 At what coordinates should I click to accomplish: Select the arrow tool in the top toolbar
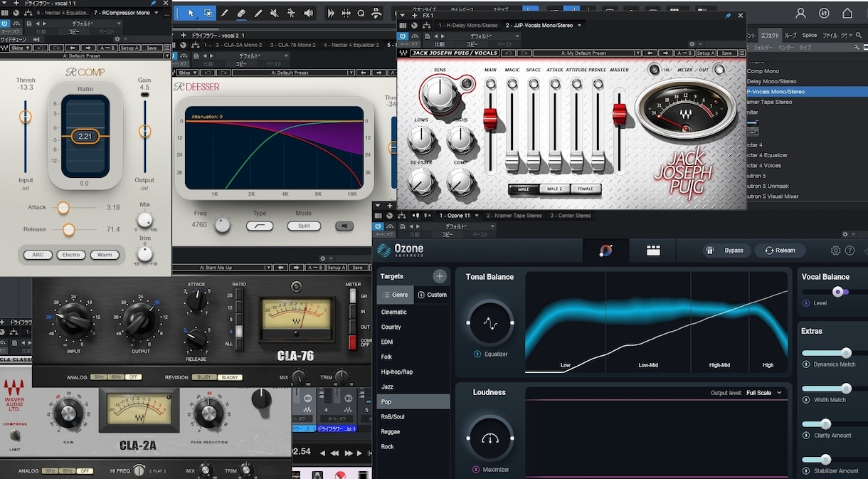pos(191,13)
